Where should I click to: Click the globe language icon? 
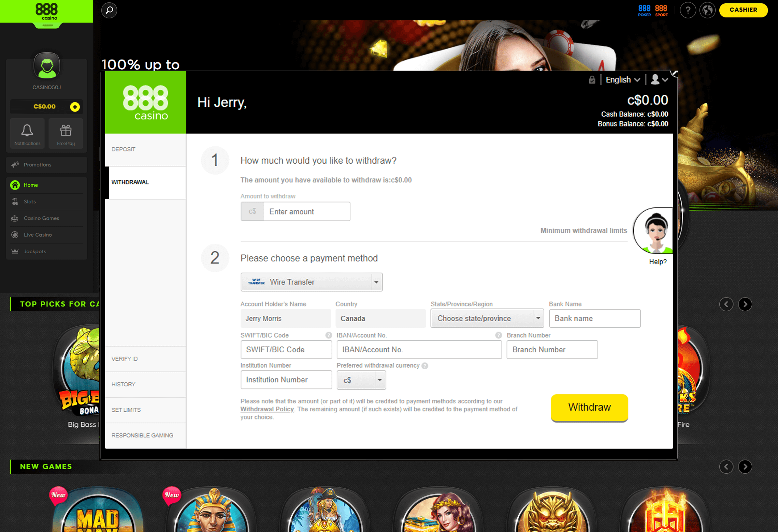point(707,10)
